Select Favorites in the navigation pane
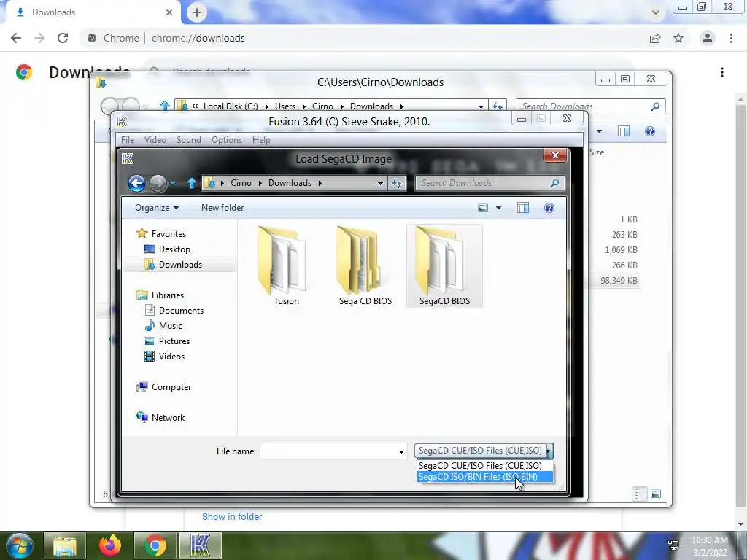Screen dimensions: 747x560 click(169, 234)
